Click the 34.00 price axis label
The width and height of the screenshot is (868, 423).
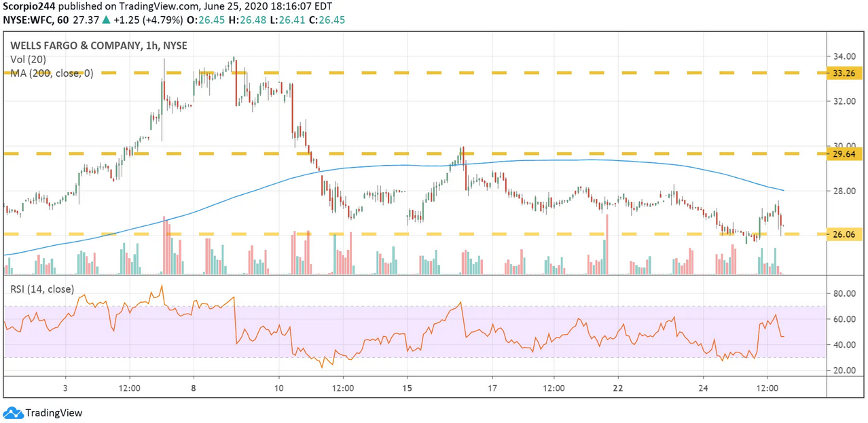844,56
